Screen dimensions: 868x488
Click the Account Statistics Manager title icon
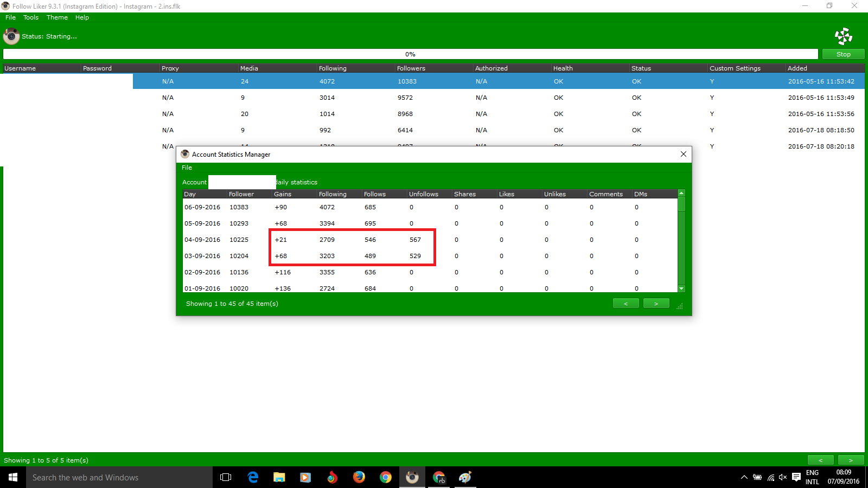coord(185,154)
